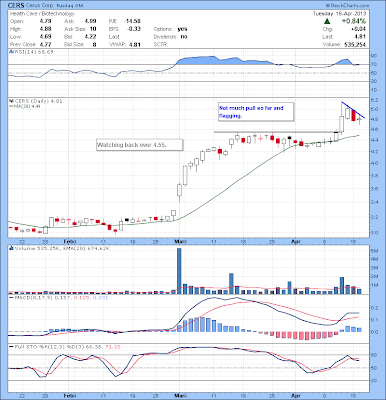
Task: Click the 0.2 MACD axis label
Action: pos(375,309)
